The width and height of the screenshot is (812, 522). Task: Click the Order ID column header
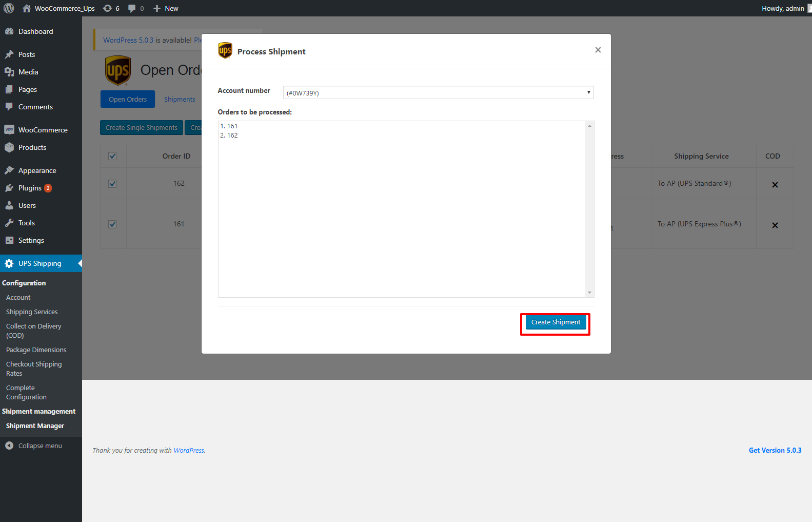click(176, 156)
